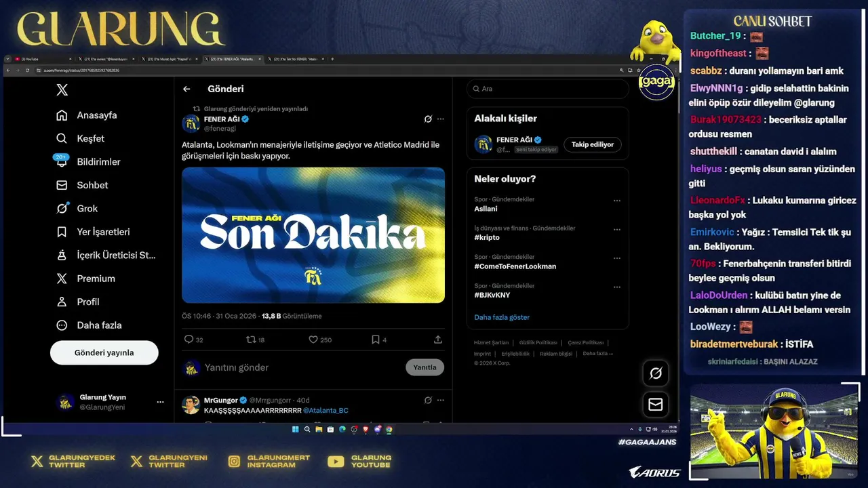
Task: Open #kripto trending topic
Action: [x=487, y=238]
